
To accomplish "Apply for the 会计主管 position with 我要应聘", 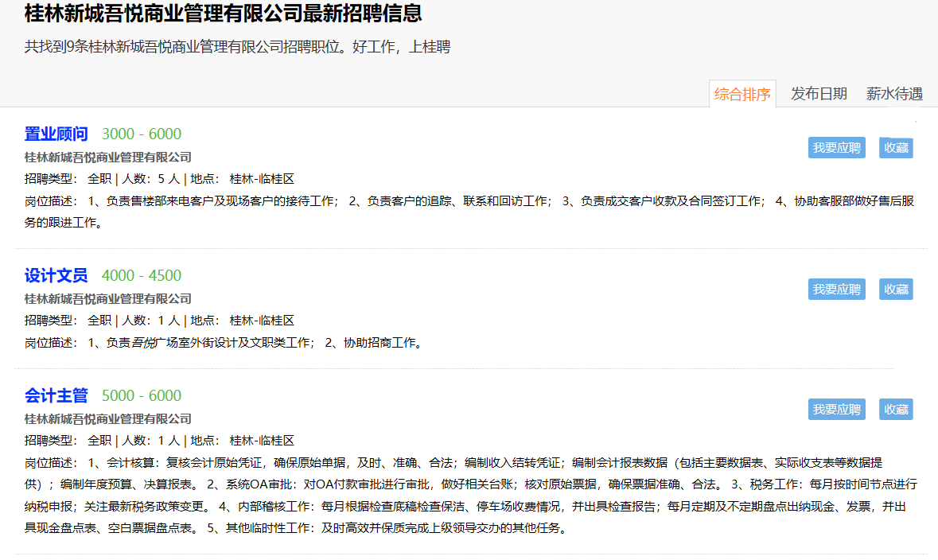I will (836, 410).
